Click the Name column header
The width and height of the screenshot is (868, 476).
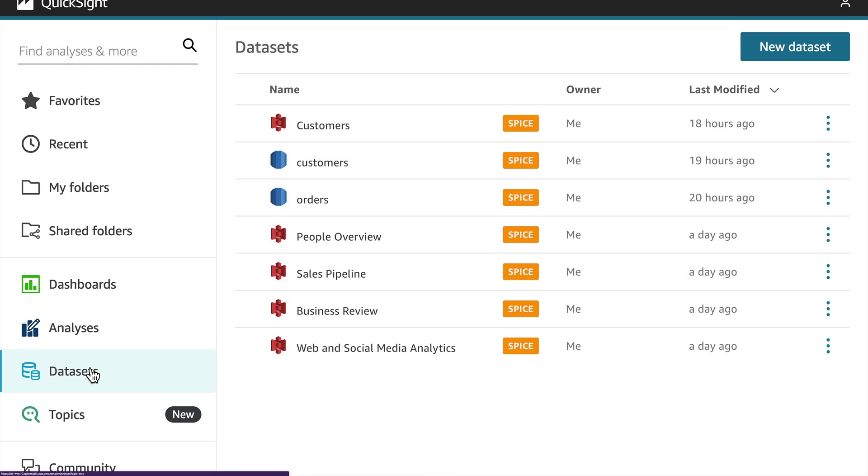pos(284,90)
